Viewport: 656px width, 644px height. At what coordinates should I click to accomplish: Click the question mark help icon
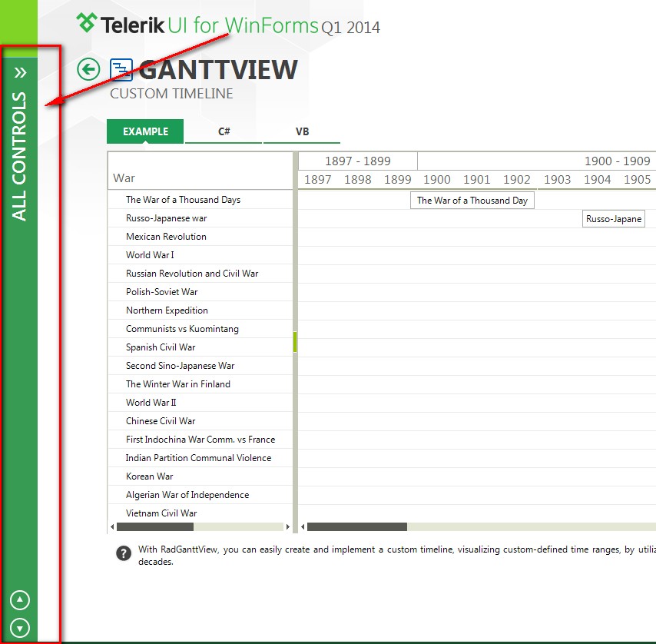click(x=124, y=553)
